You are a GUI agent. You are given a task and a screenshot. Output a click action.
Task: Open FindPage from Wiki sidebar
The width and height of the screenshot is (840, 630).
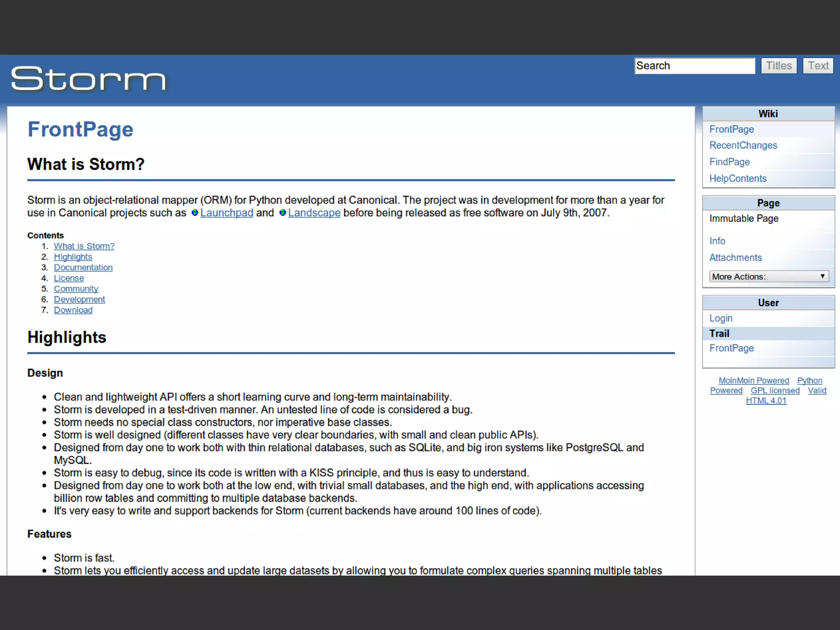tap(729, 162)
